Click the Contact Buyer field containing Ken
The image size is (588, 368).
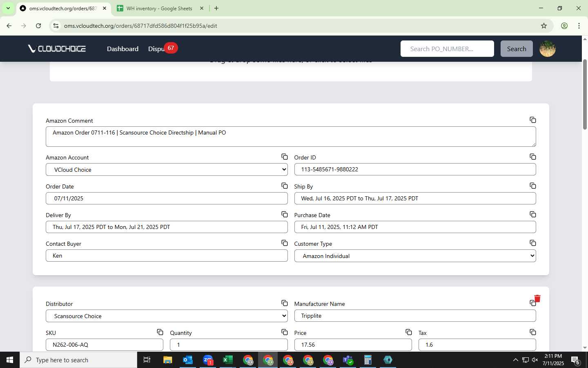(167, 256)
